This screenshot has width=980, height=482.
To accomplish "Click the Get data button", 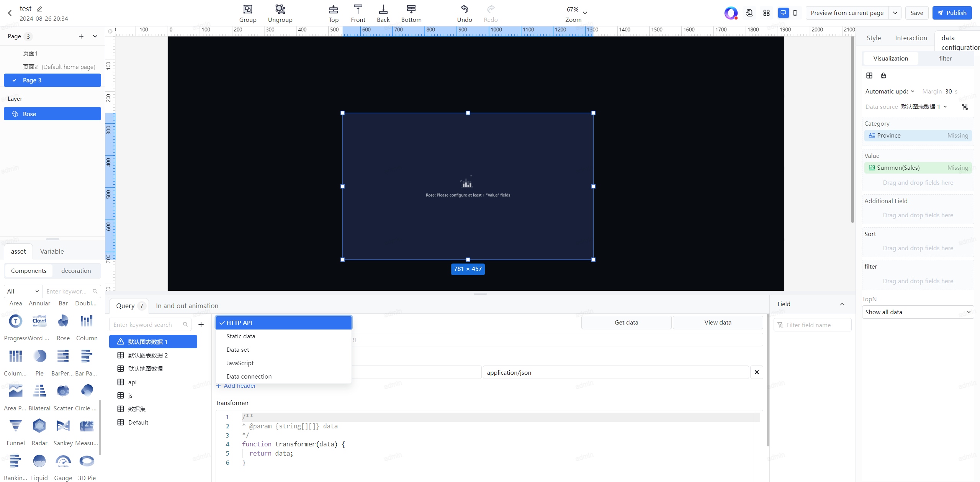I will click(x=626, y=322).
